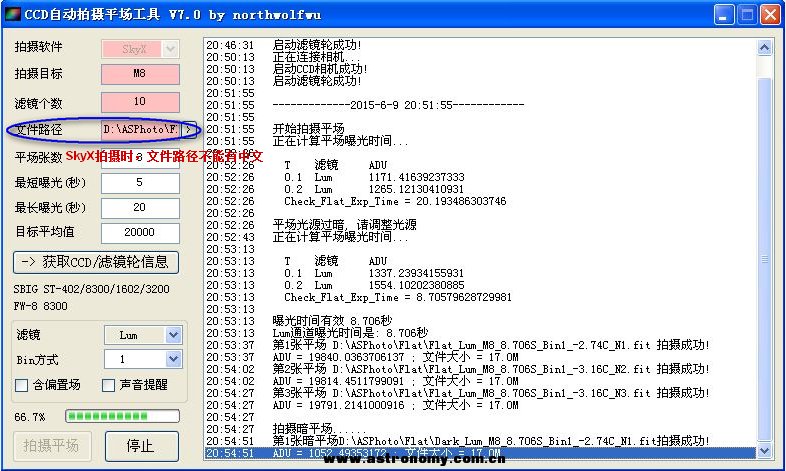
Task: Click the 目标平均值 field showing 20000
Action: point(139,233)
